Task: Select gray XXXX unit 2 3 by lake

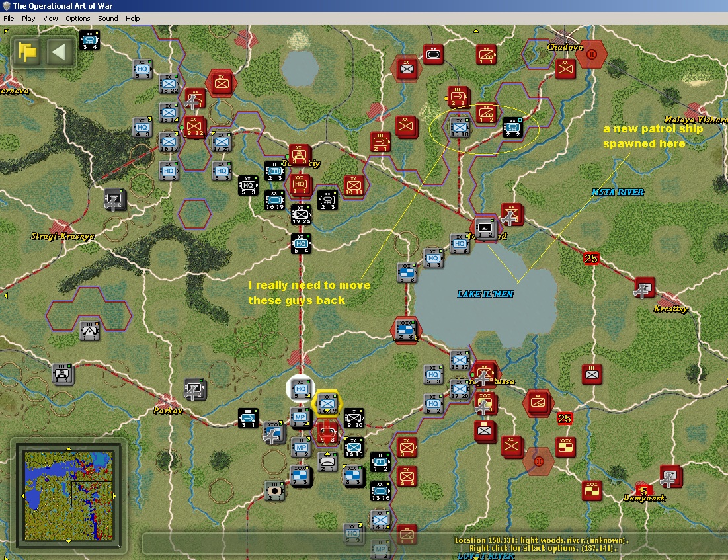Action: pos(406,330)
